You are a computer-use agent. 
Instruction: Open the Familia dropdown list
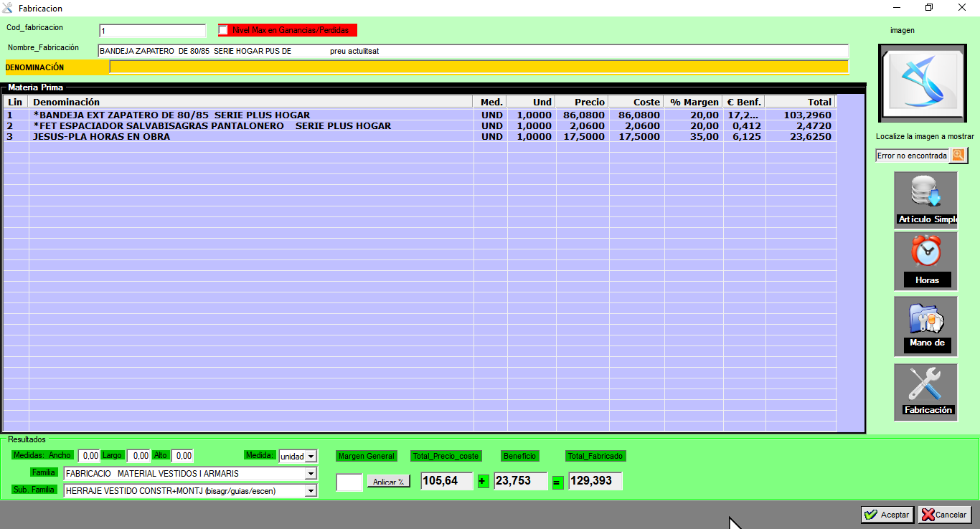[x=311, y=474]
